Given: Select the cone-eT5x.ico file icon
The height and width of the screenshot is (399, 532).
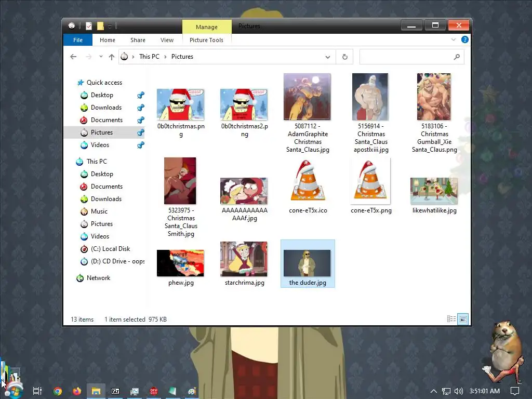Looking at the screenshot, I should click(308, 181).
